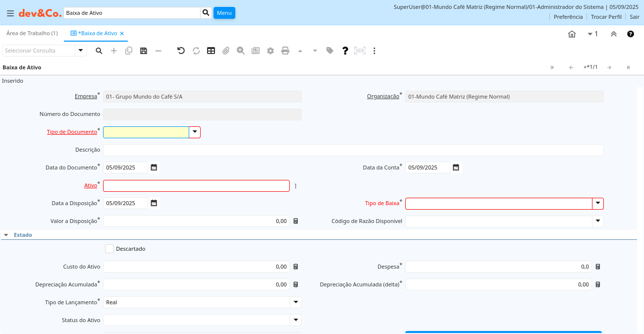
Task: Expand the Tipo de Documento dropdown
Action: coord(195,132)
